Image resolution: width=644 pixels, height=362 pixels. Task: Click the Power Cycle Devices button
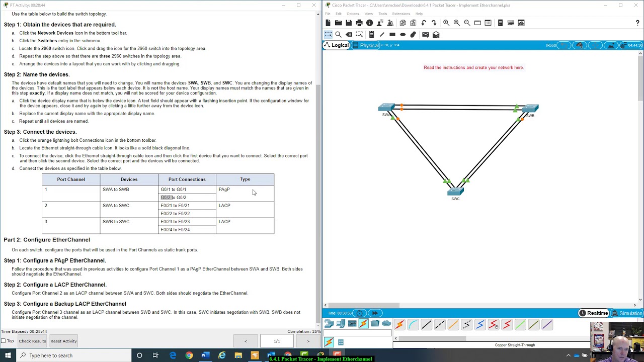[359, 313]
